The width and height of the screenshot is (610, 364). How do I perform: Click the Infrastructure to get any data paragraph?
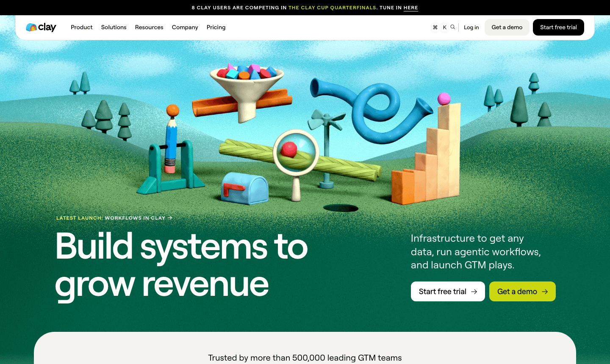tap(476, 252)
